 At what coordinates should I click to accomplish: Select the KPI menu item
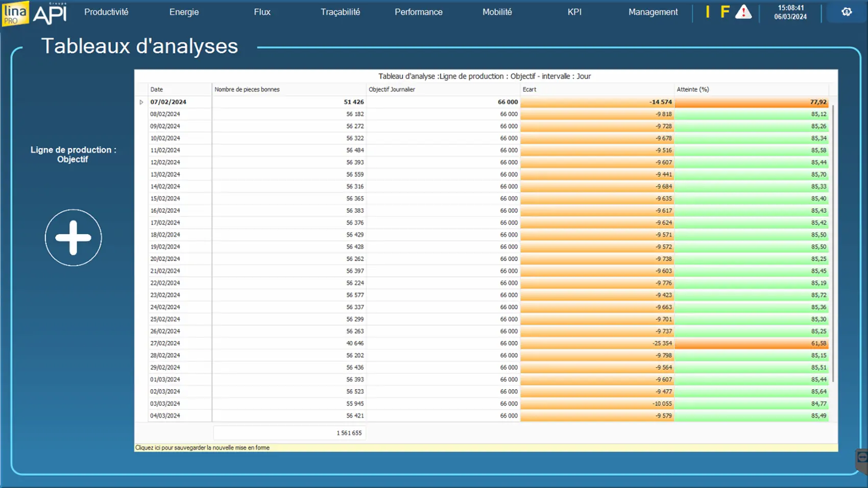574,12
